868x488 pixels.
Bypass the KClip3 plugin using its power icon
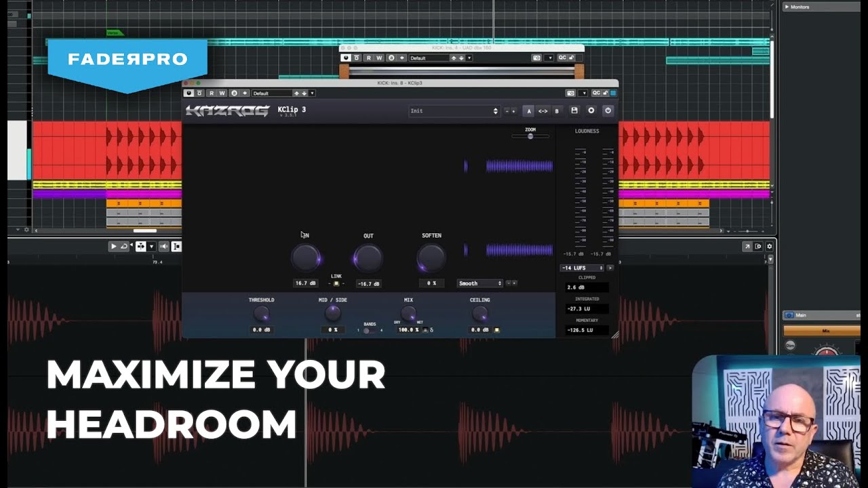[608, 110]
